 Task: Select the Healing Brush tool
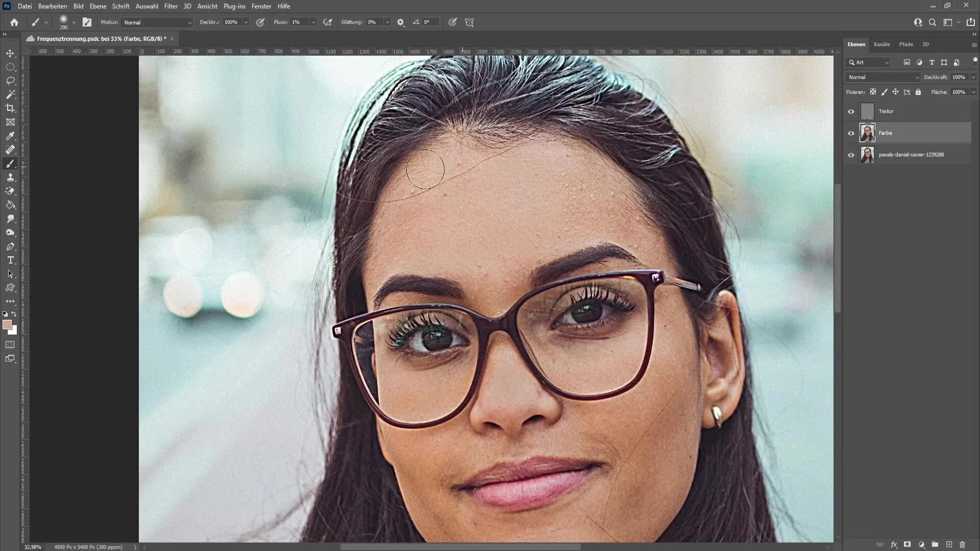10,149
